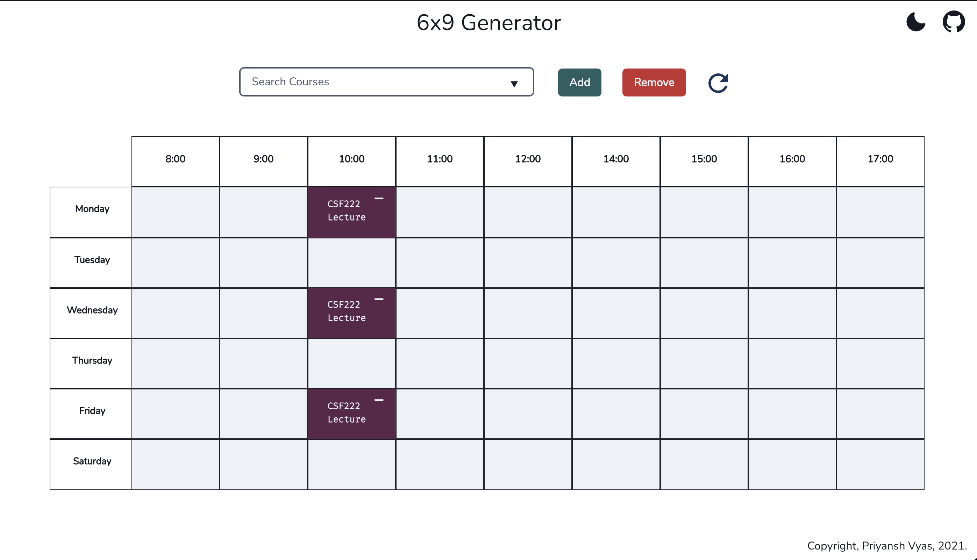Remove Wednesday's CSF222 Lecture with its minus icon
Screen dimensions: 977x560
click(379, 299)
